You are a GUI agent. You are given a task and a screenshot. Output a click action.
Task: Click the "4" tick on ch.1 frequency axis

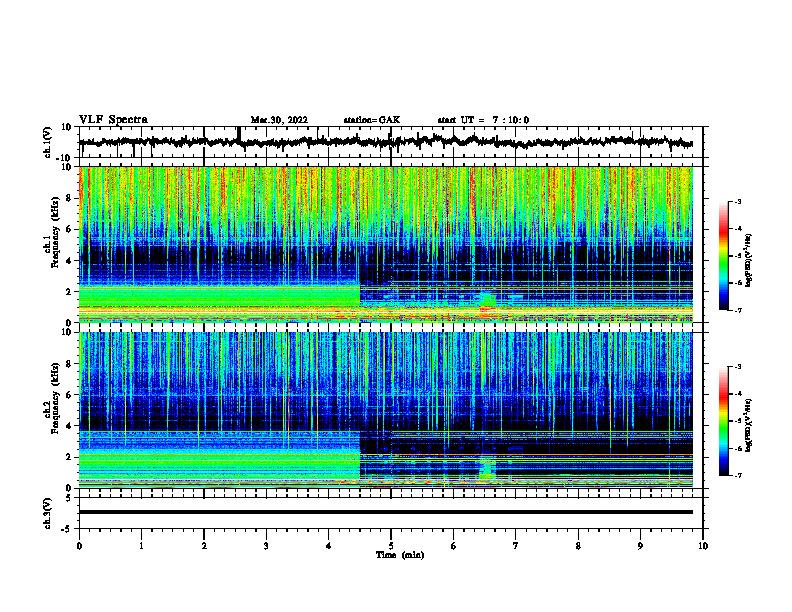[x=70, y=261]
